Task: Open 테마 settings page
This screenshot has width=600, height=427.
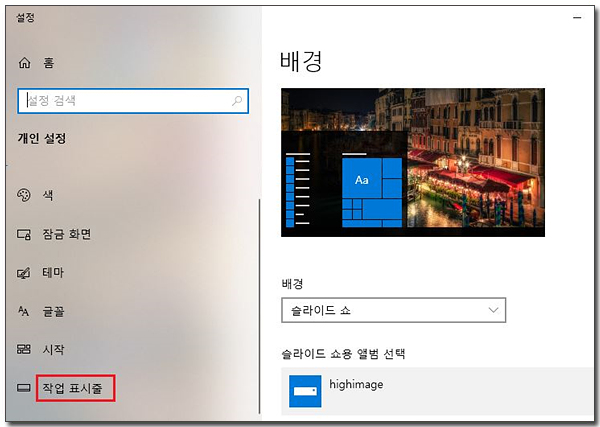Action: [53, 273]
